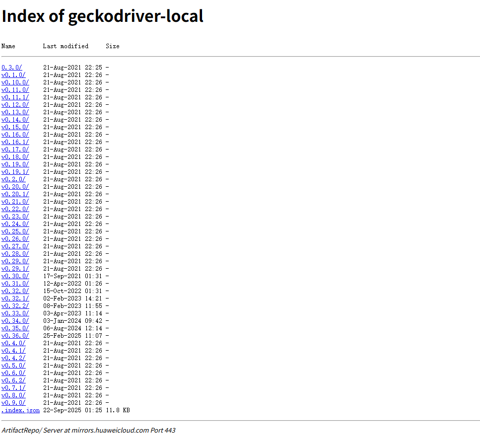
Task: Navigate to the v0.32.2/ folder
Action: pos(15,306)
